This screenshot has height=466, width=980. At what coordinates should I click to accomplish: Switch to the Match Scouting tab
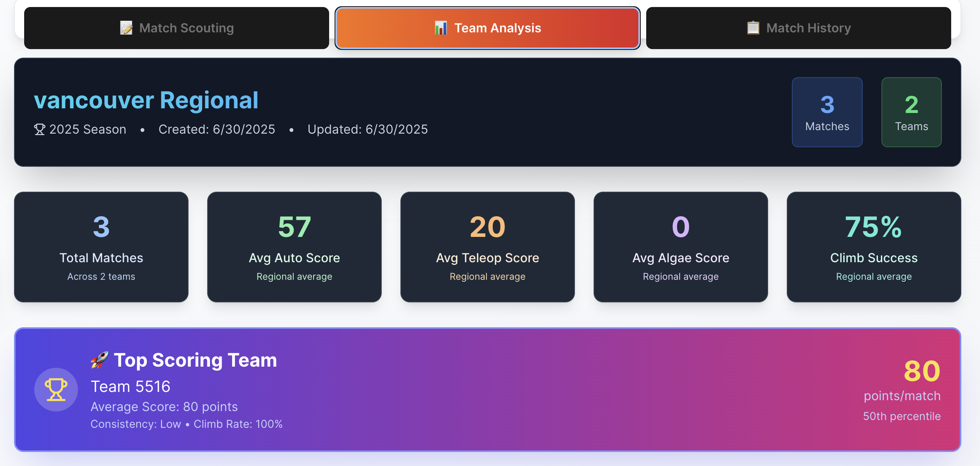tap(176, 28)
